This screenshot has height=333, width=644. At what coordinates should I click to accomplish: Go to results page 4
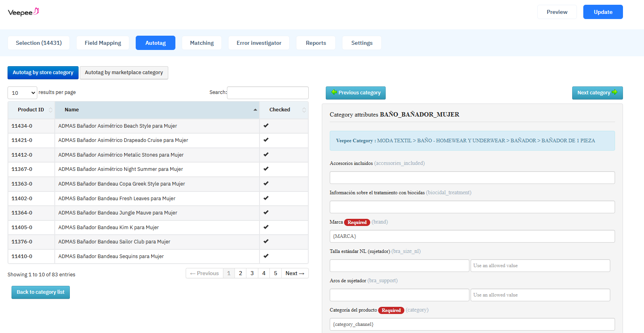264,273
